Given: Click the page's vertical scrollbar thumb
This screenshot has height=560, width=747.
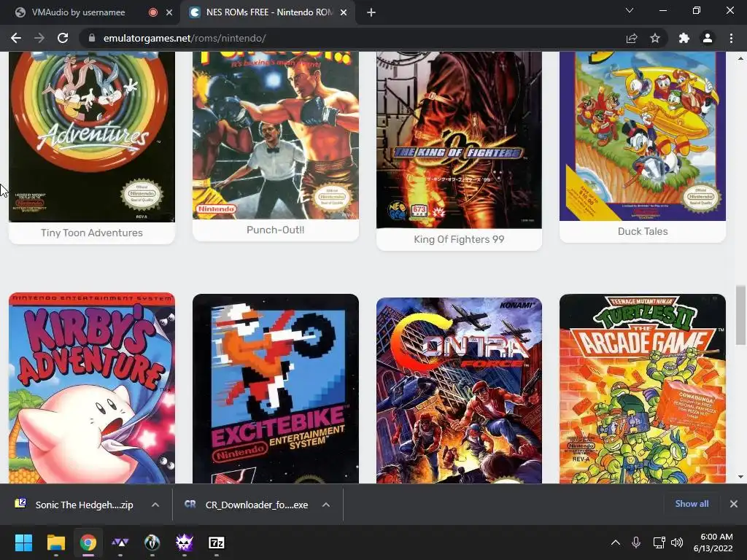Looking at the screenshot, I should tap(740, 315).
